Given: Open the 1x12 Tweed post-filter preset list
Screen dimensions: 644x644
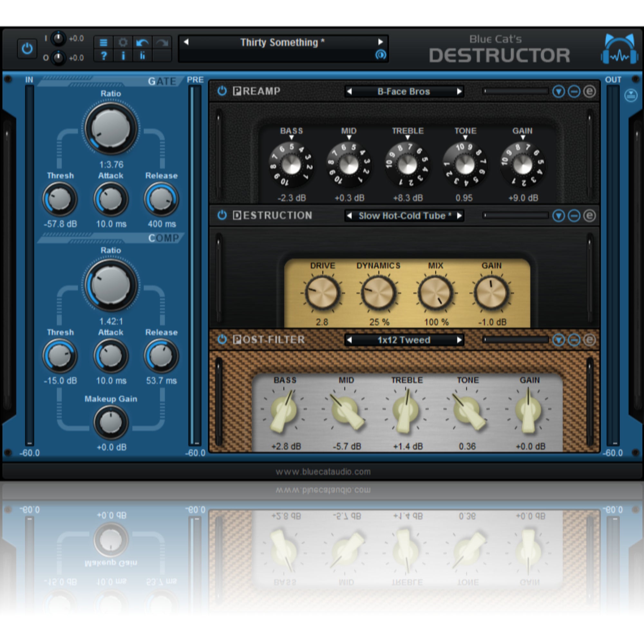Looking at the screenshot, I should 404,340.
